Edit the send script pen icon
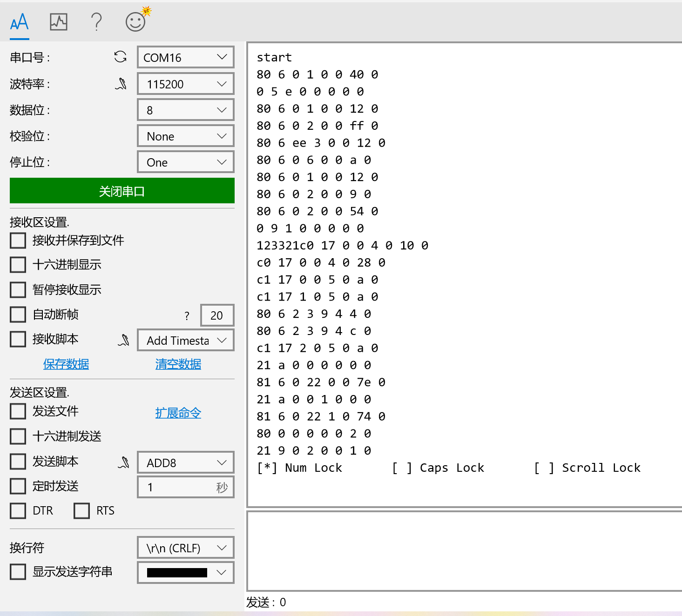The image size is (682, 616). coord(124,462)
